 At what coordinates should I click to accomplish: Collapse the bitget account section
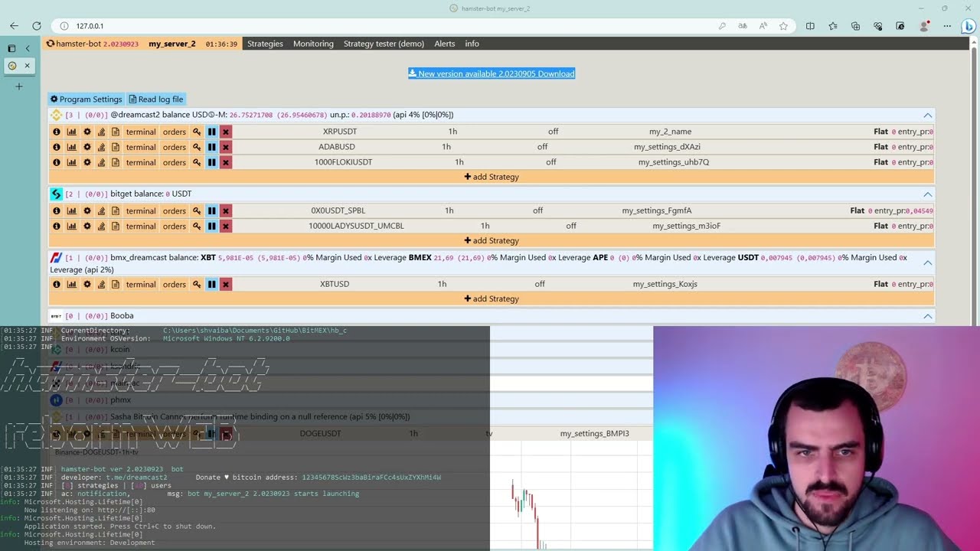pos(927,194)
